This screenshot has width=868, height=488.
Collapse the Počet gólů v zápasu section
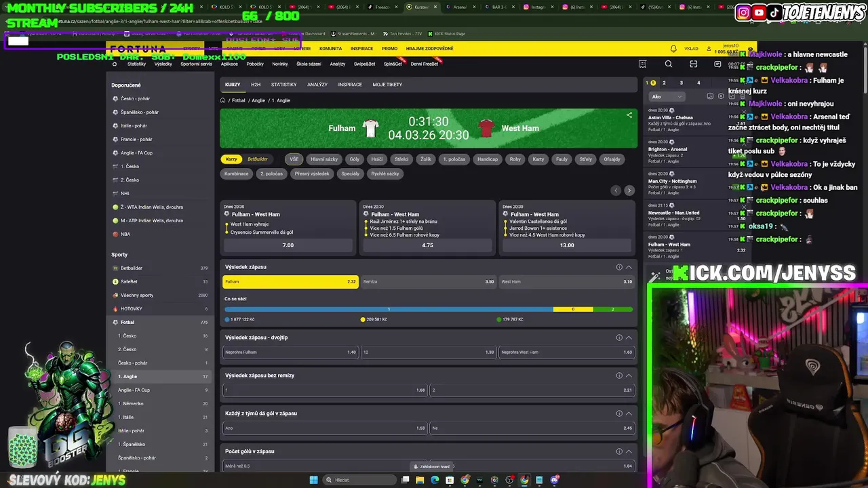[x=629, y=451]
